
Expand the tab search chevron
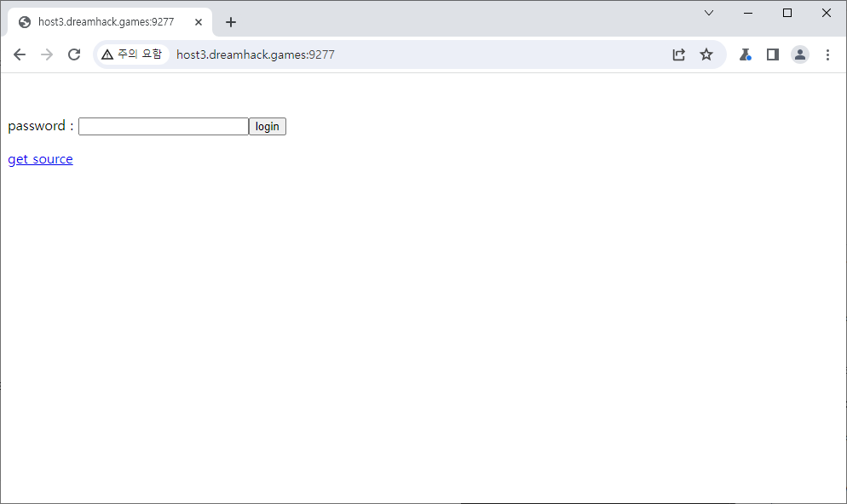(709, 13)
